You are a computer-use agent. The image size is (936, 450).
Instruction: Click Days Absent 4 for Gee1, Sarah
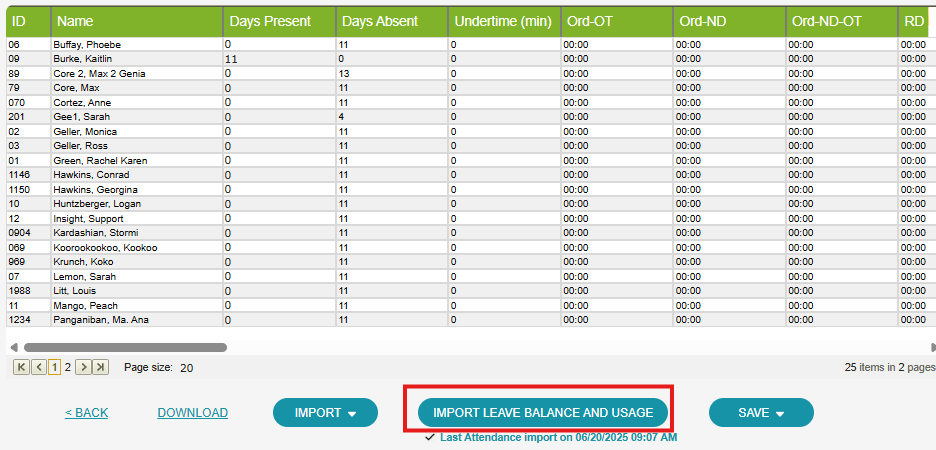coord(341,117)
